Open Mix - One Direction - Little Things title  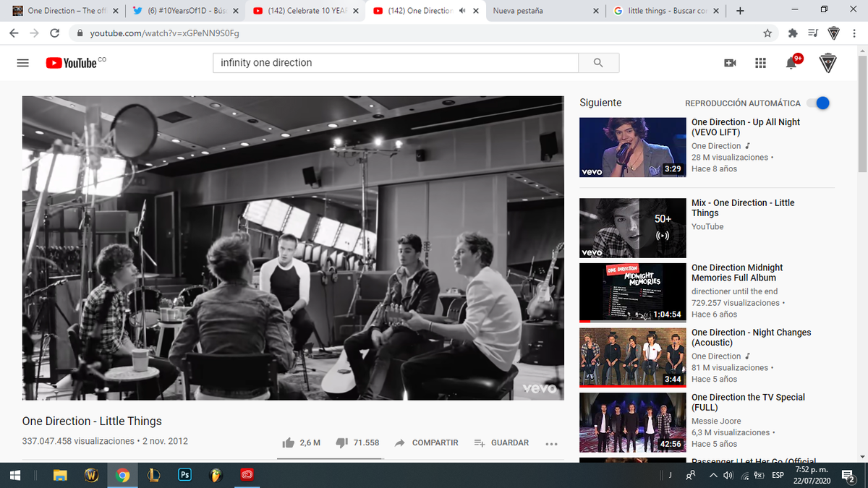pyautogui.click(x=743, y=208)
